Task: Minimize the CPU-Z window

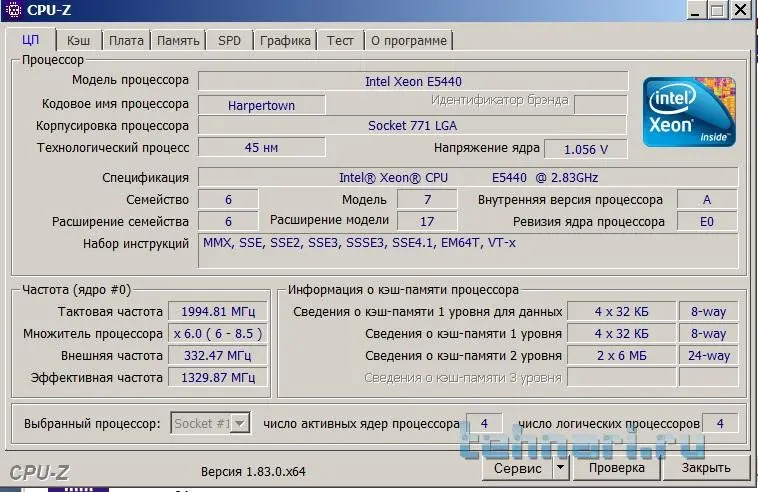Action: pos(696,10)
